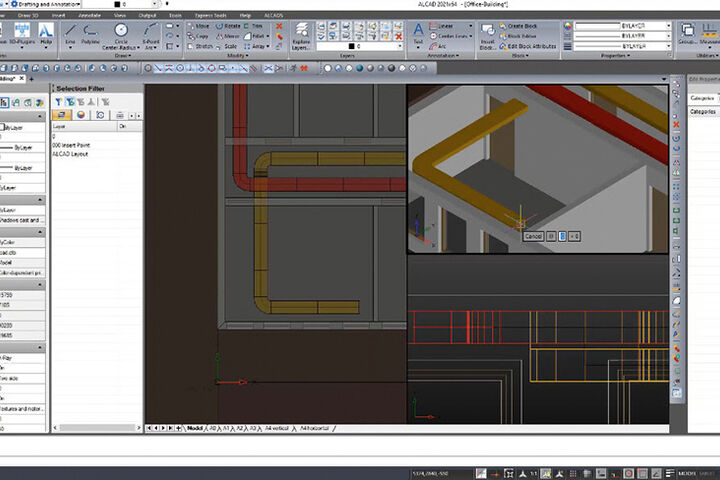
Task: Toggle the ortho red crosshair in status bar
Action: pyautogui.click(x=495, y=474)
